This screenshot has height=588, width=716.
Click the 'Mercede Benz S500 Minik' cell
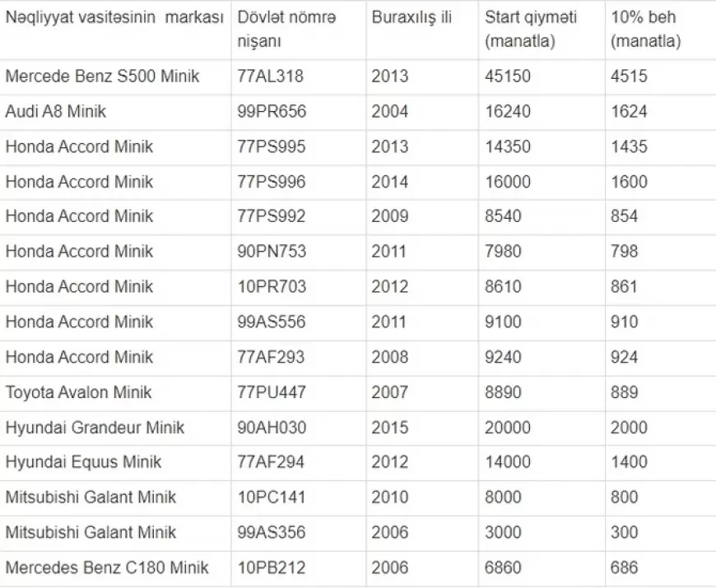(102, 76)
